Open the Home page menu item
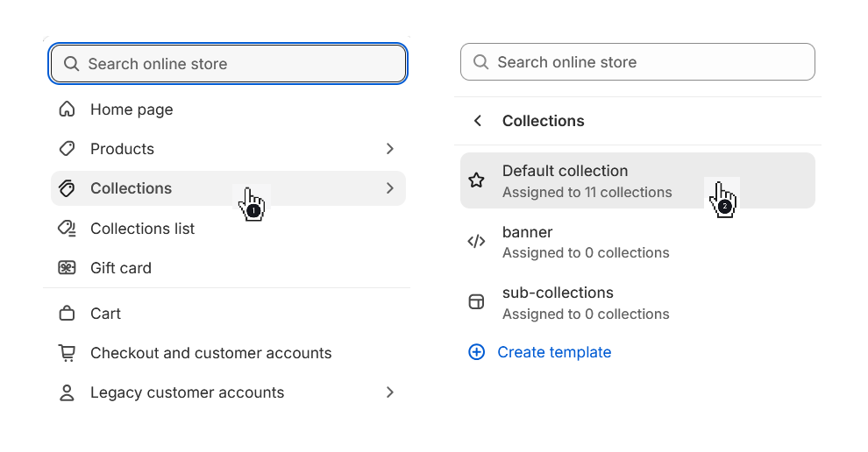 point(228,109)
